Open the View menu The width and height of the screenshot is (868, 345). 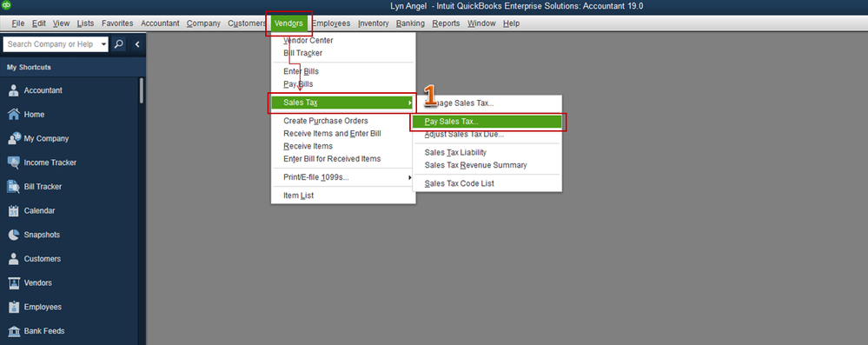(61, 23)
